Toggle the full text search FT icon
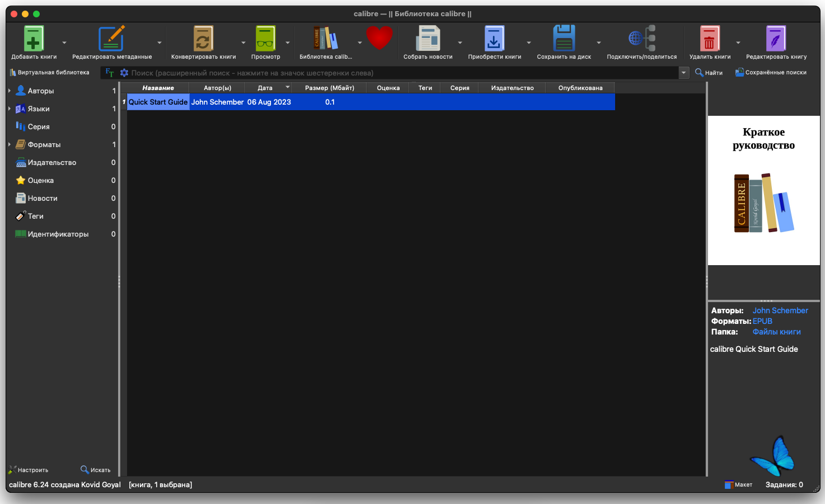Screen dimensions: 825x504 (109, 73)
